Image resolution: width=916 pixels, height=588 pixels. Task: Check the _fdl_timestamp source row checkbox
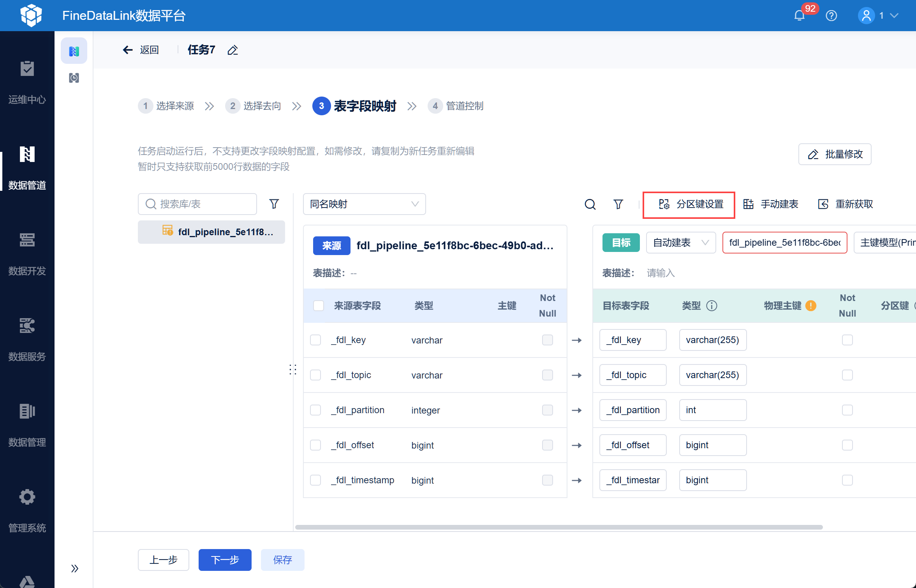click(315, 480)
